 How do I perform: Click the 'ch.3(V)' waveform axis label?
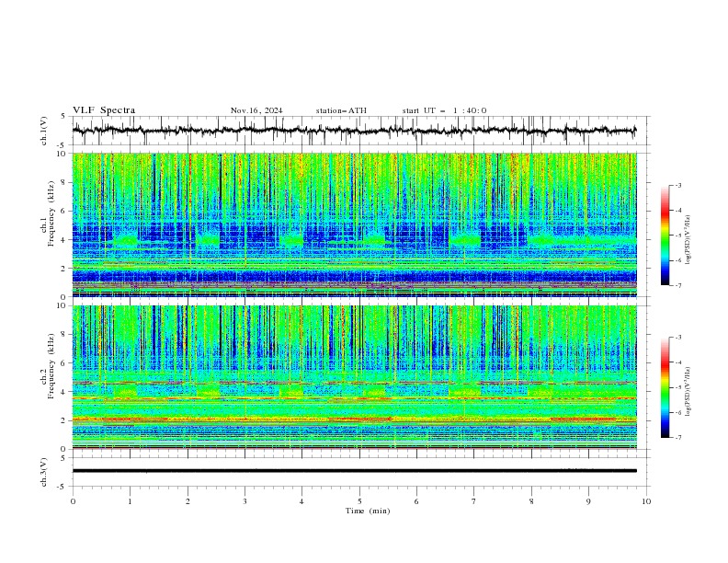click(x=44, y=472)
